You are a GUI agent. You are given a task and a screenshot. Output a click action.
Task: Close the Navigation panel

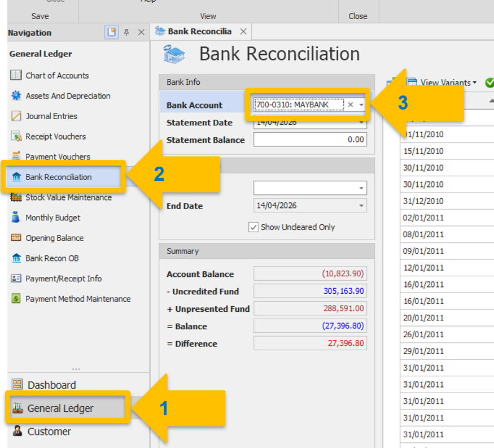point(141,32)
